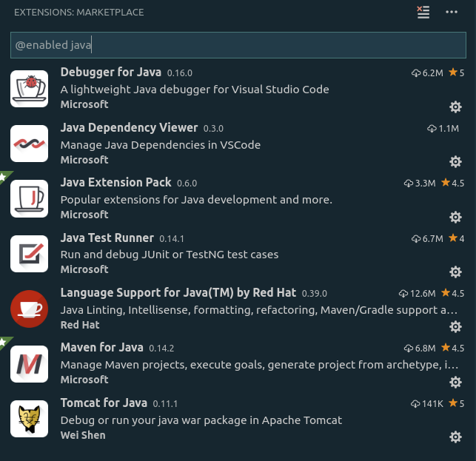
Task: Click the Maven for Java M logo
Action: (x=30, y=364)
